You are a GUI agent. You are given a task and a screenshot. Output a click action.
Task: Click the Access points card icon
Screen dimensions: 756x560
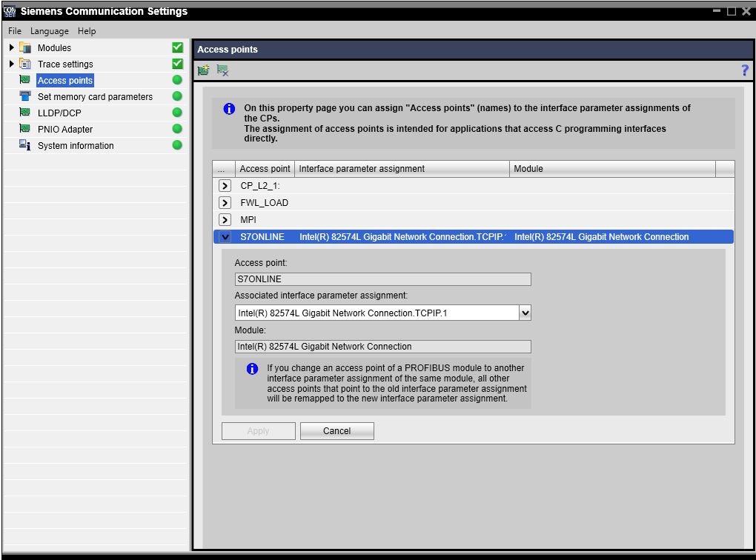click(x=25, y=79)
